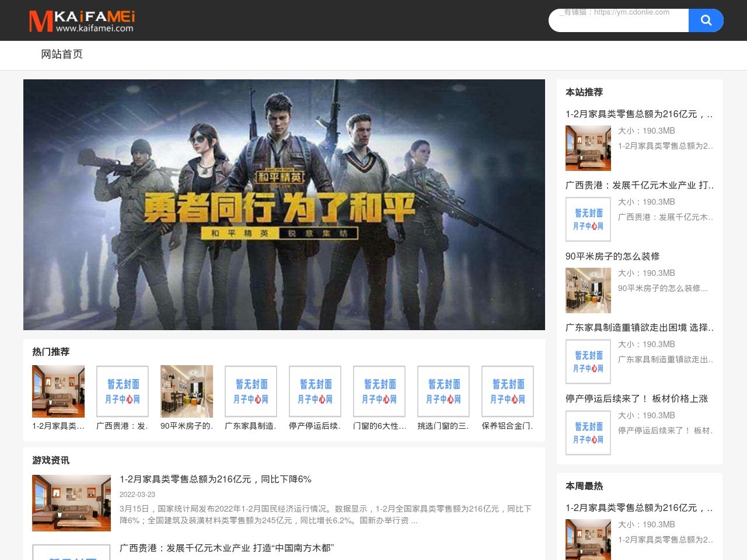Click 本站推荐 excerpt 停产停运后续来了！板材.
Image resolution: width=747 pixels, height=560 pixels.
[665, 430]
